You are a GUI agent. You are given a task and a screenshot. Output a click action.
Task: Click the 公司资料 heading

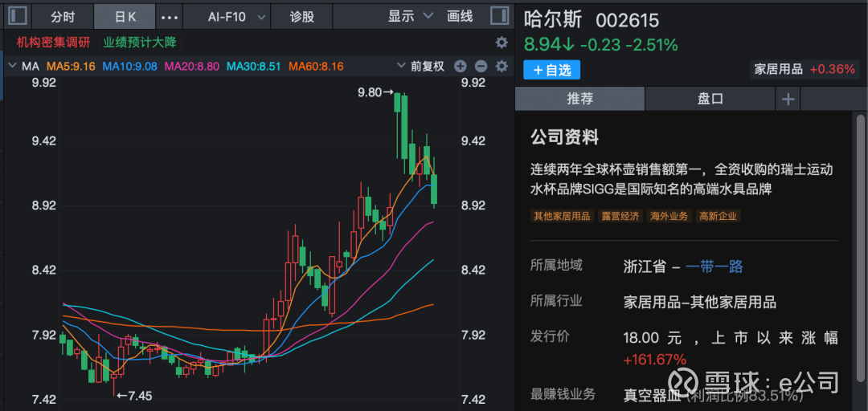[565, 136]
